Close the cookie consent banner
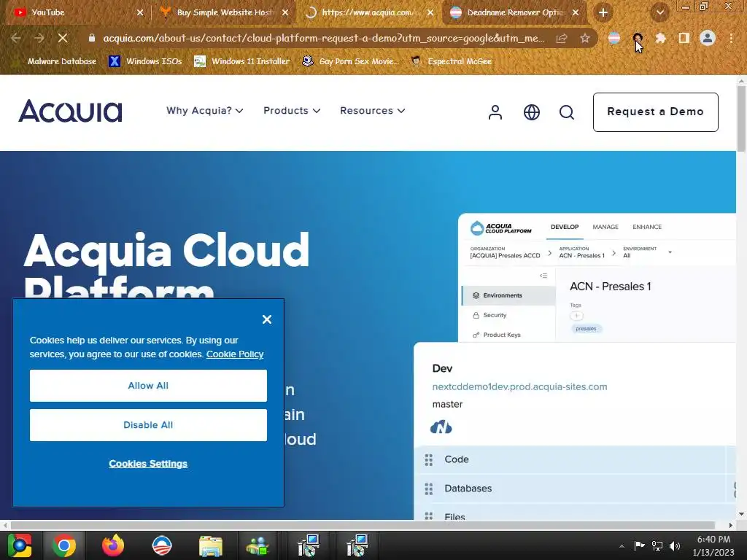 coord(267,319)
